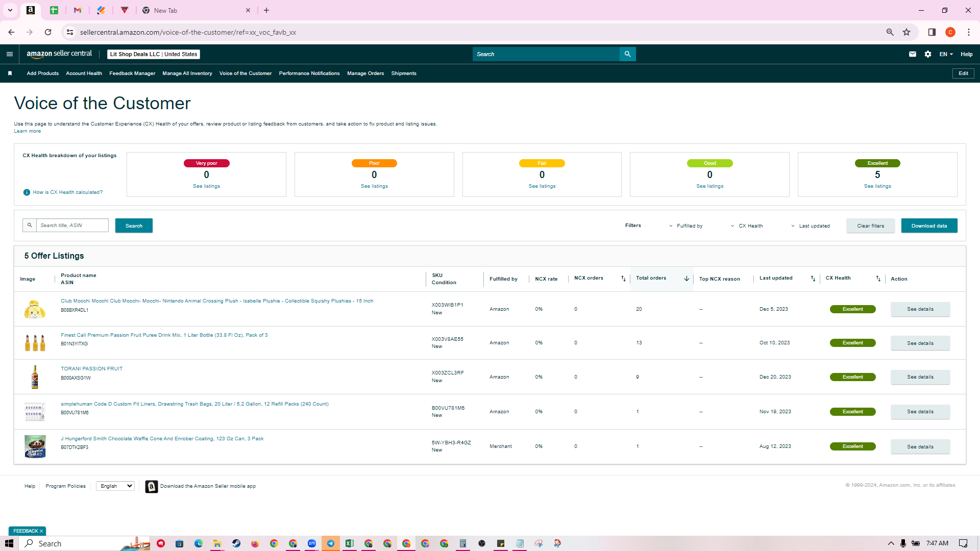Click the teal Search button
The height and width of the screenshot is (551, 980).
point(134,226)
